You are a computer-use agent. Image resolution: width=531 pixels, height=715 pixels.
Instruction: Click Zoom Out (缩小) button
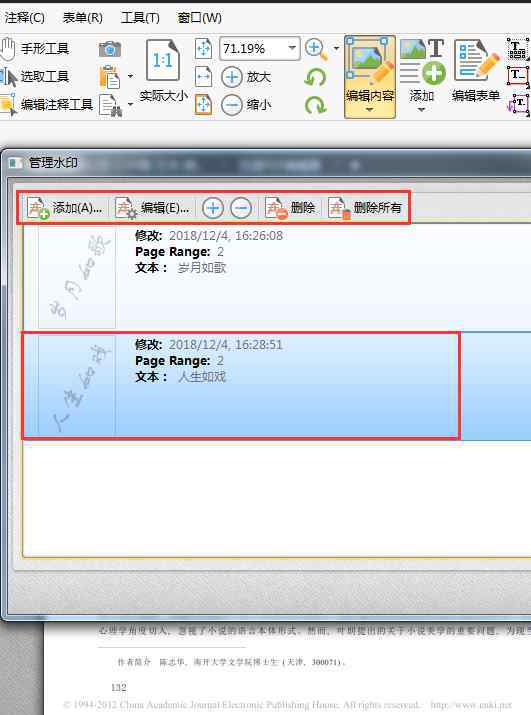[x=247, y=105]
